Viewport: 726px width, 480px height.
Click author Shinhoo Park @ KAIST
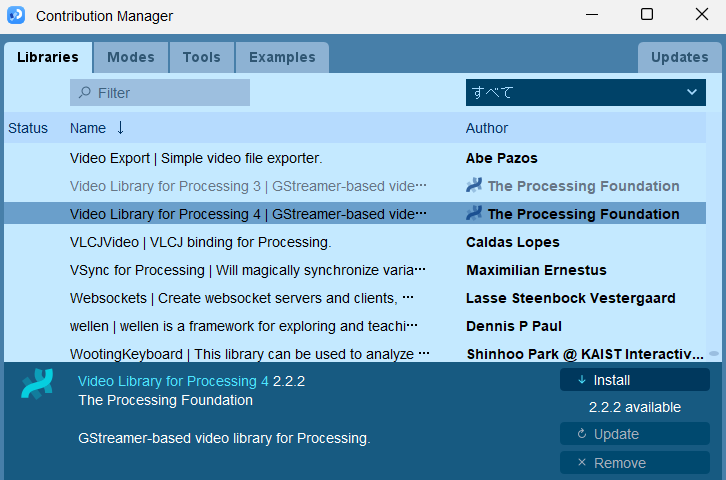(585, 354)
